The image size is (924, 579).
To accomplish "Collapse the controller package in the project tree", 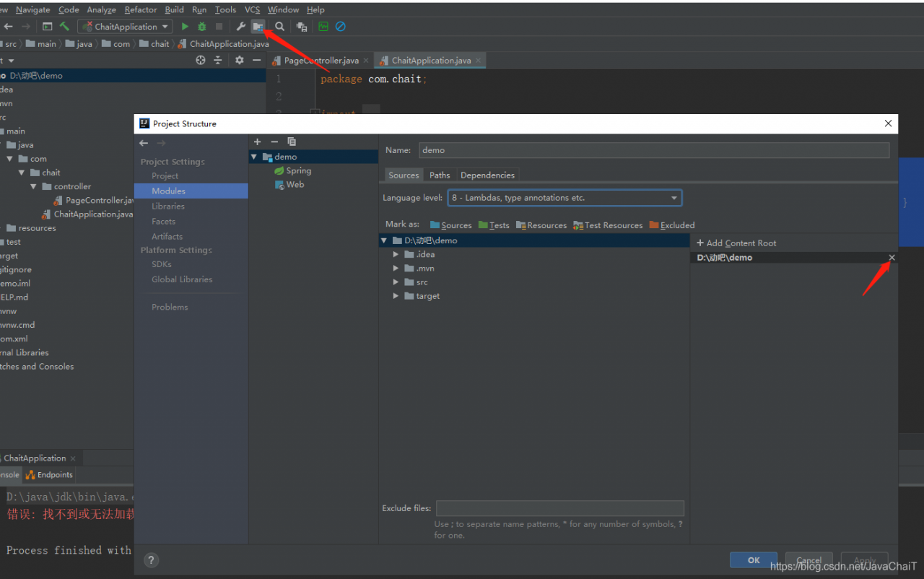I will pos(33,186).
